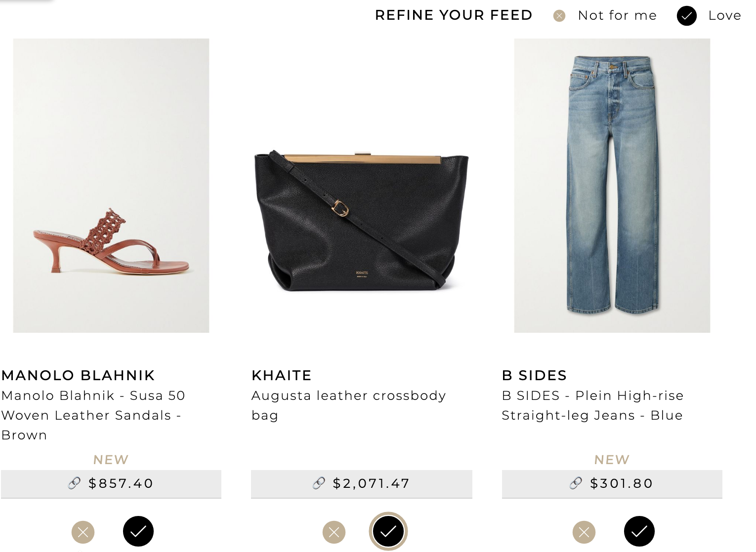
Task: Love the Manolo Blahnik sandals
Action: pyautogui.click(x=138, y=531)
